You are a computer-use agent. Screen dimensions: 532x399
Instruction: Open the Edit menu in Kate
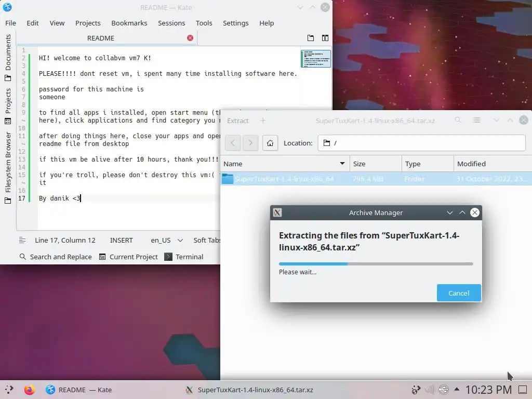coord(33,23)
